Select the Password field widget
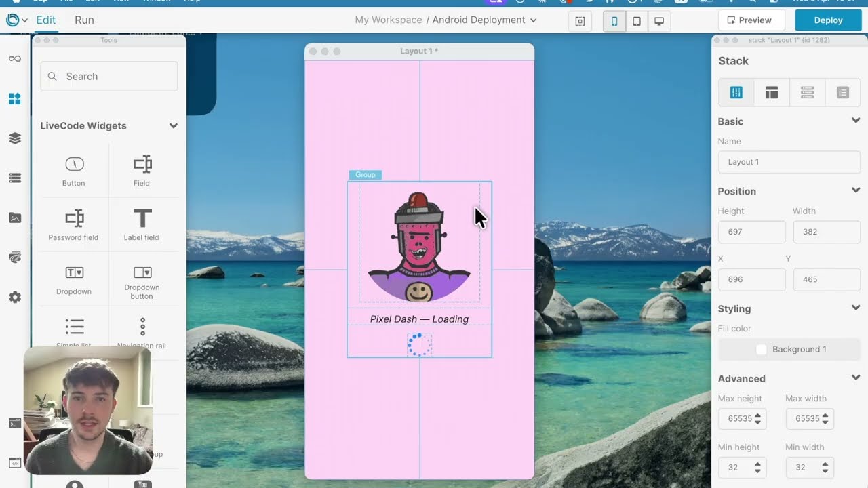The height and width of the screenshot is (488, 868). [74, 224]
